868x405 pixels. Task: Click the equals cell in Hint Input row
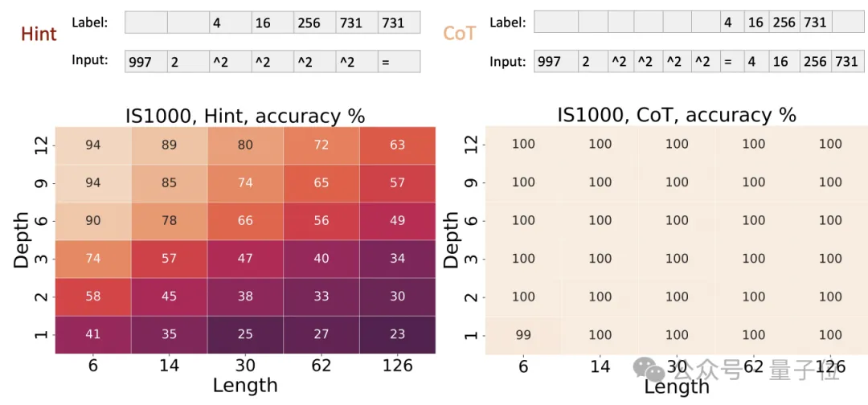(x=399, y=62)
